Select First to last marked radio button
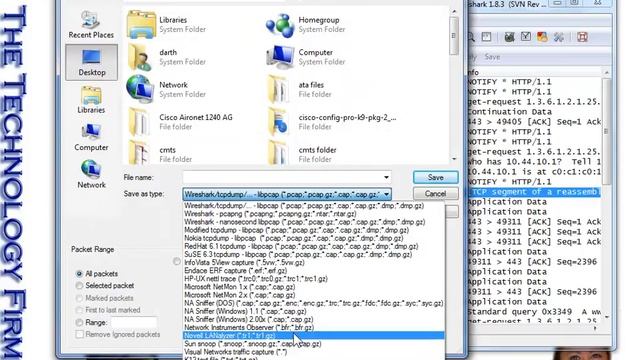Viewport: 640px width, 360px height. click(x=79, y=310)
